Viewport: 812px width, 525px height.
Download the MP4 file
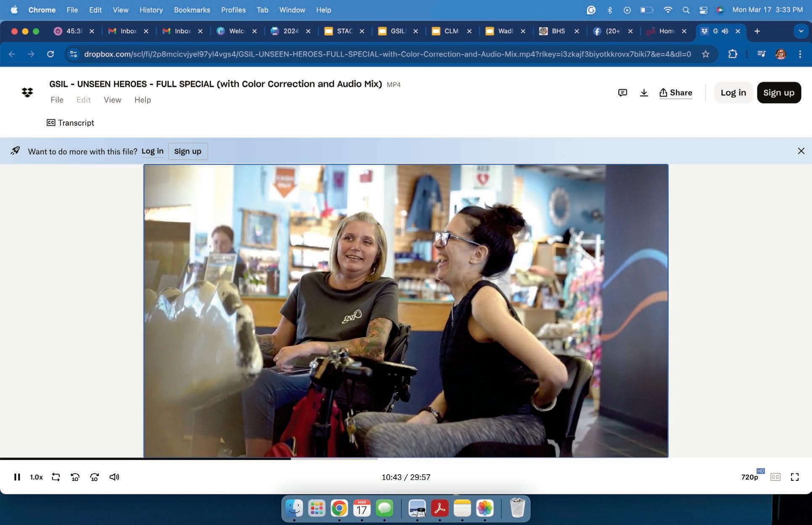pyautogui.click(x=643, y=92)
